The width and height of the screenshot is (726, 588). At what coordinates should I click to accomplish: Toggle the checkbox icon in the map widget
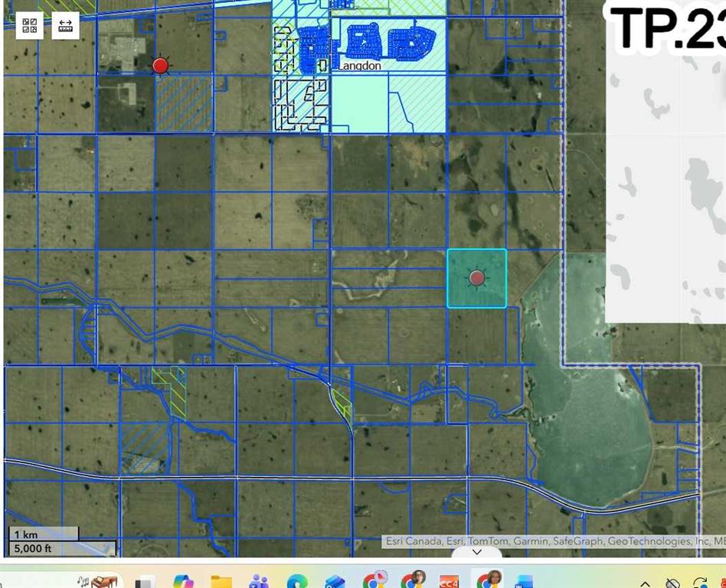point(25,29)
